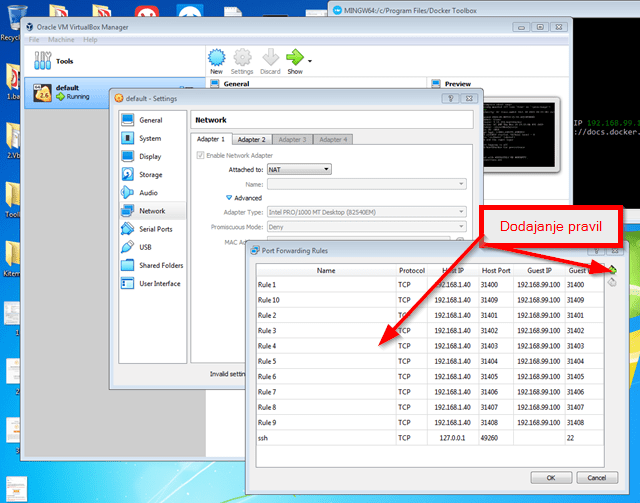This screenshot has width=640, height=503.
Task: Select the Rule 9 name cell
Action: [x=326, y=422]
